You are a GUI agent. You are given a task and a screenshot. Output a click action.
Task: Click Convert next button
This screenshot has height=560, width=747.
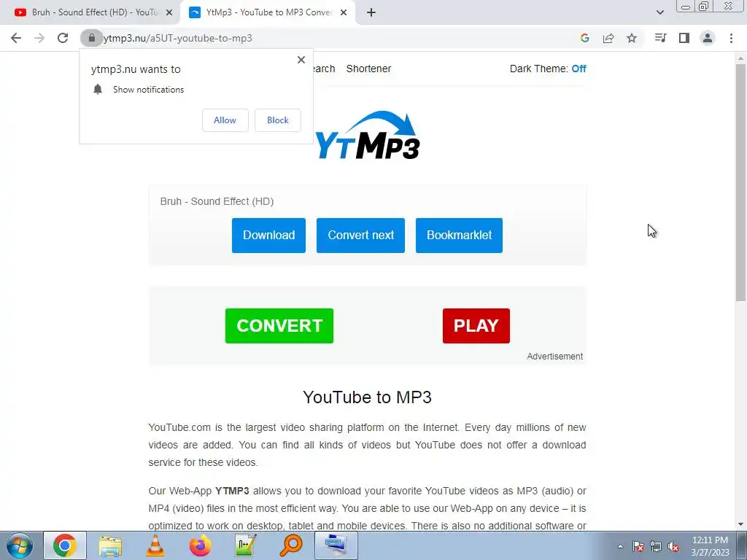(360, 236)
